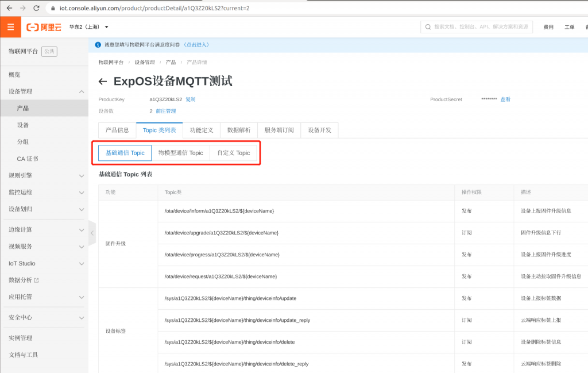The image size is (588, 373).
Task: Click the browser back arrow
Action: point(9,8)
